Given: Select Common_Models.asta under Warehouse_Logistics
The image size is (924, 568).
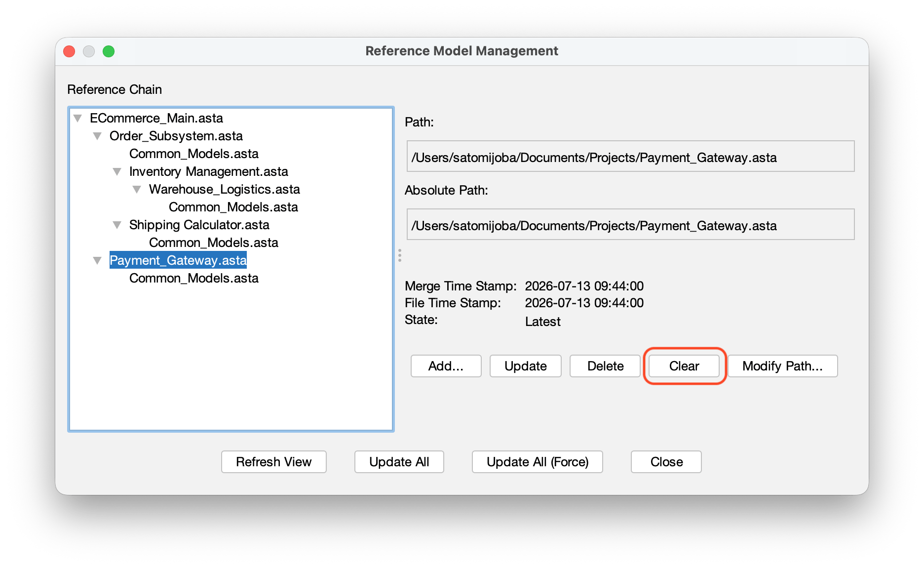Looking at the screenshot, I should click(233, 207).
